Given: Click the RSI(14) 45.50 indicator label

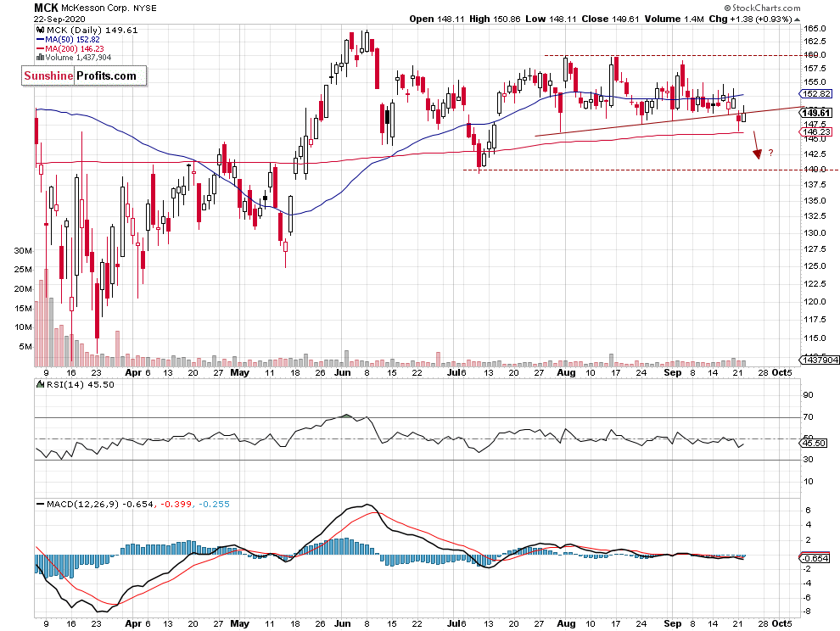Looking at the screenshot, I should click(x=75, y=384).
